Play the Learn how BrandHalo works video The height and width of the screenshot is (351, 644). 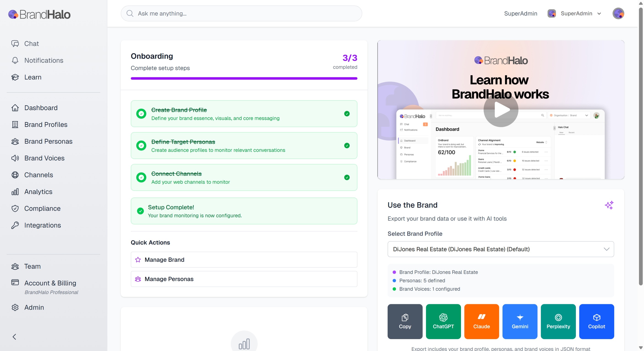click(x=500, y=110)
